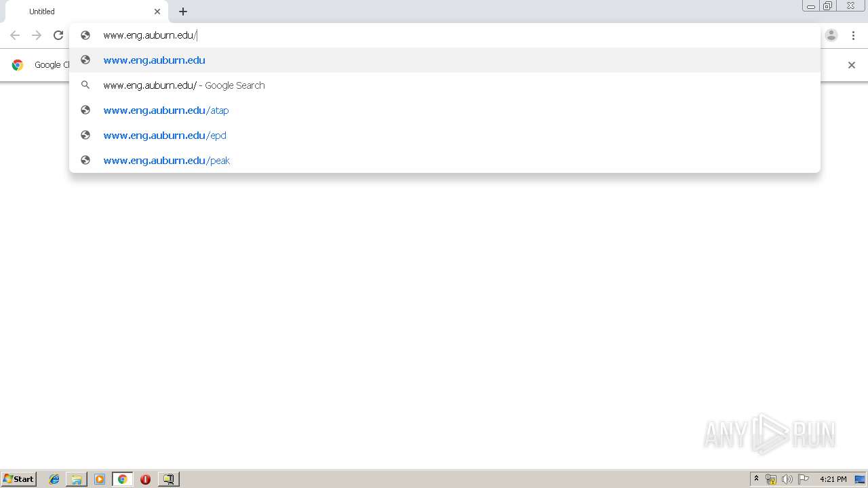The width and height of the screenshot is (868, 488).
Task: Open the last taskbar application icon
Action: (168, 479)
